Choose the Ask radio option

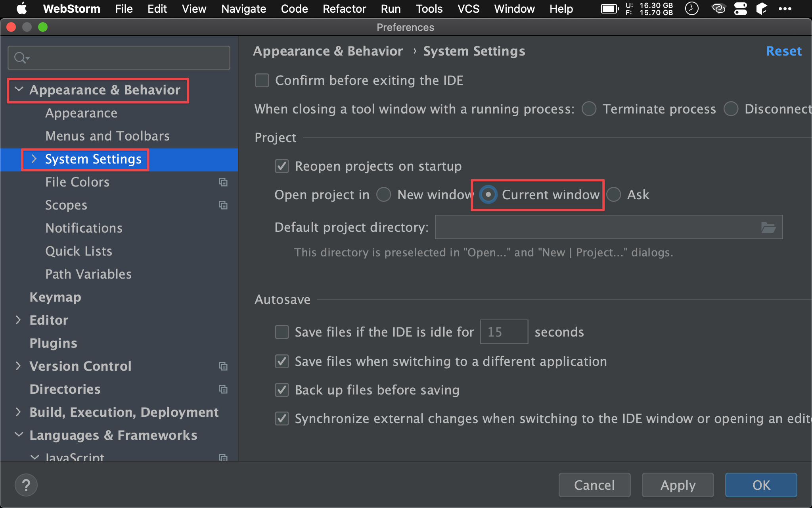click(x=614, y=195)
